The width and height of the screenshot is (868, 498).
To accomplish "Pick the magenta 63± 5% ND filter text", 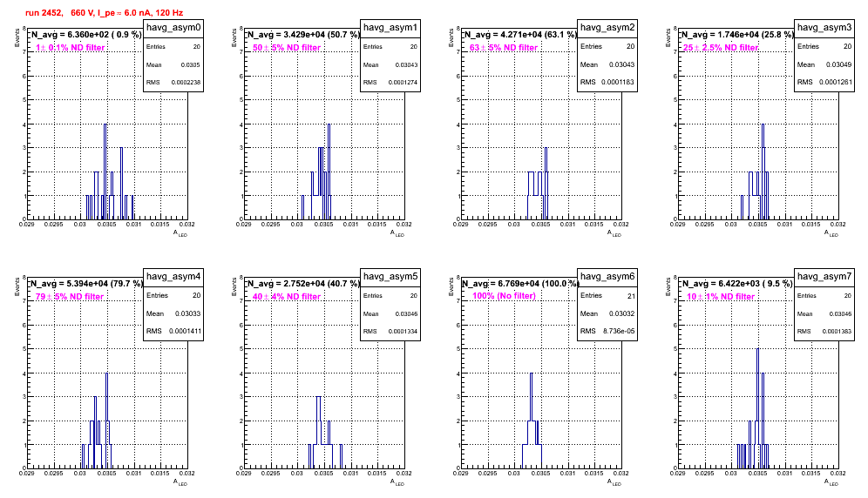I will 504,48.
